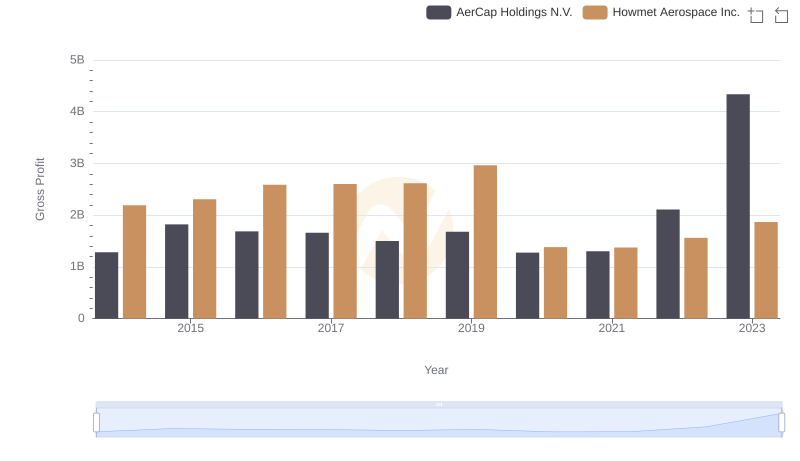The width and height of the screenshot is (800, 461).
Task: Click the 2015 x-axis label
Action: 190,328
